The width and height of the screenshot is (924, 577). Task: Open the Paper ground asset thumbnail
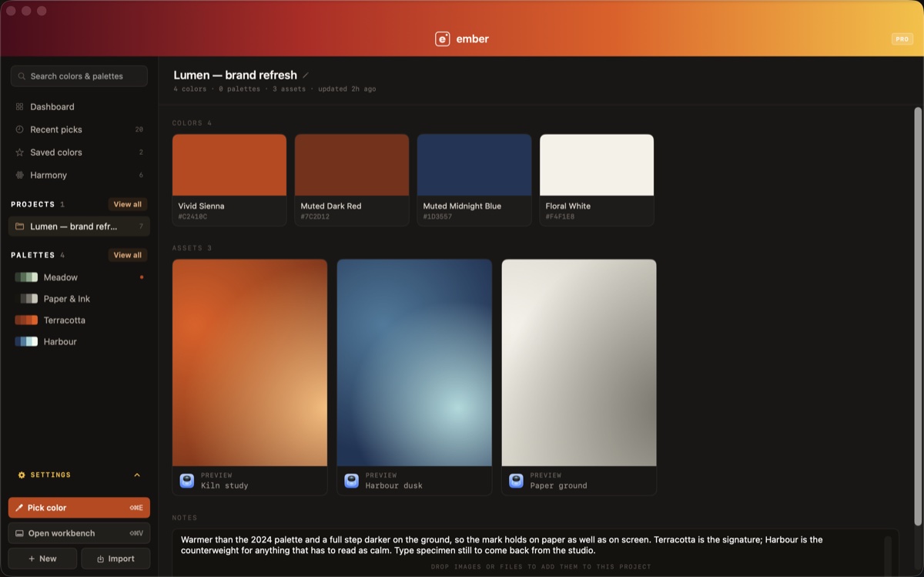579,363
